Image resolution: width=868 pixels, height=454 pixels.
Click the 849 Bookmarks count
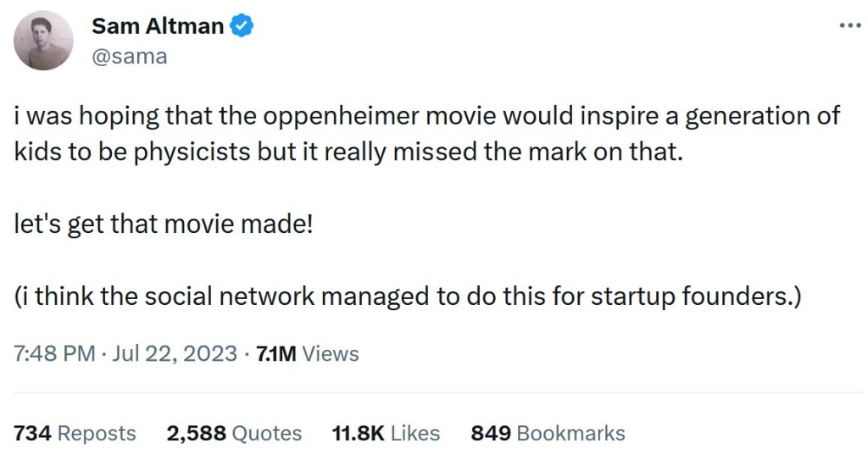click(548, 433)
